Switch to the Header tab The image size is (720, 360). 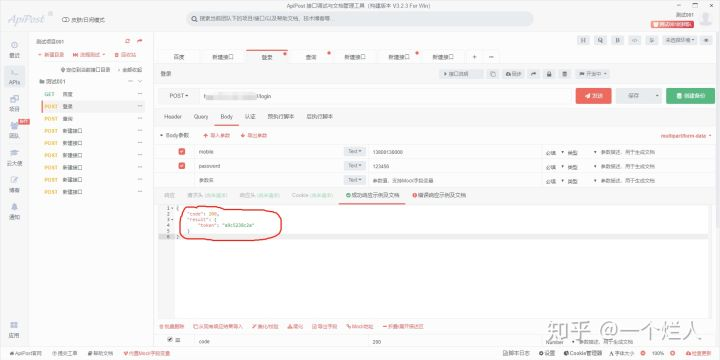click(173, 117)
